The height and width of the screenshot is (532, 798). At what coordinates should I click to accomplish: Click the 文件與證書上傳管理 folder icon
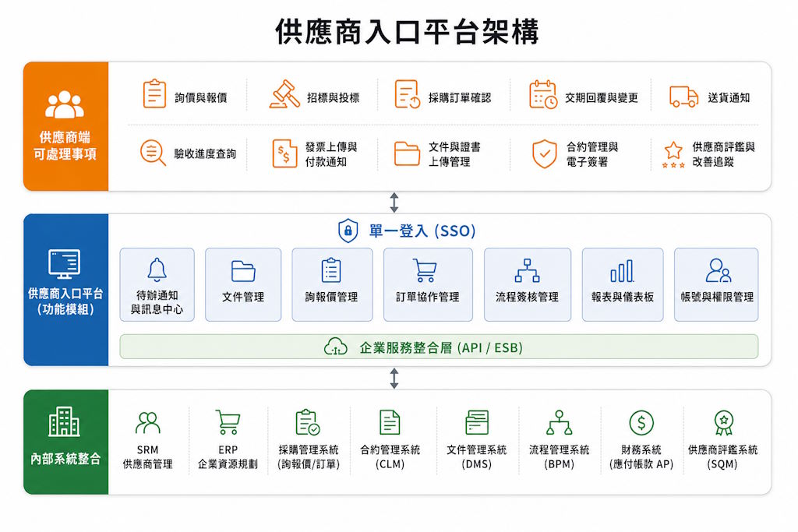[407, 153]
